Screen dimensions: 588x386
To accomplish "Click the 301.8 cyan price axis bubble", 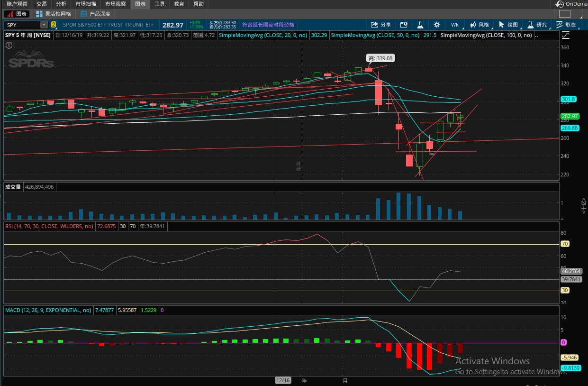I will pos(568,99).
